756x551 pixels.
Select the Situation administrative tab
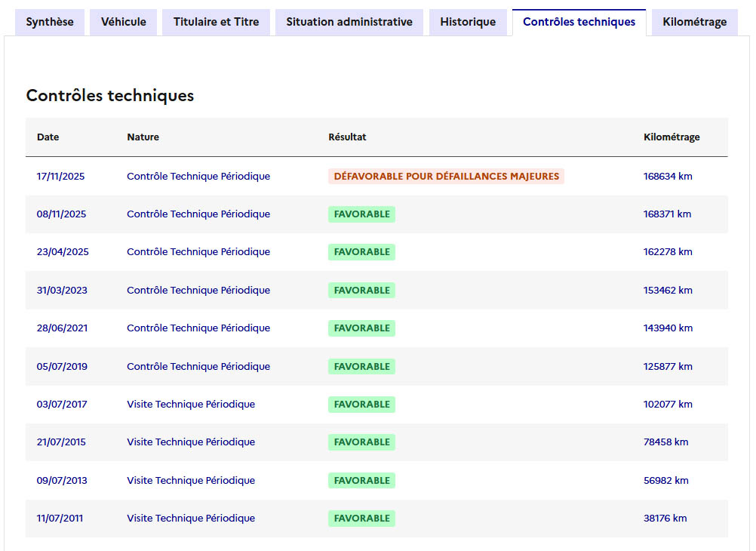pos(349,22)
